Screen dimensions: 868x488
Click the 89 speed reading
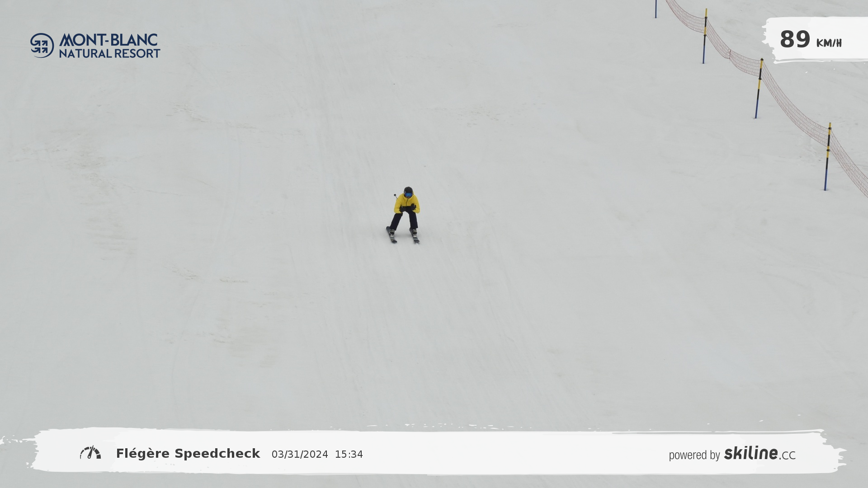[x=795, y=39]
